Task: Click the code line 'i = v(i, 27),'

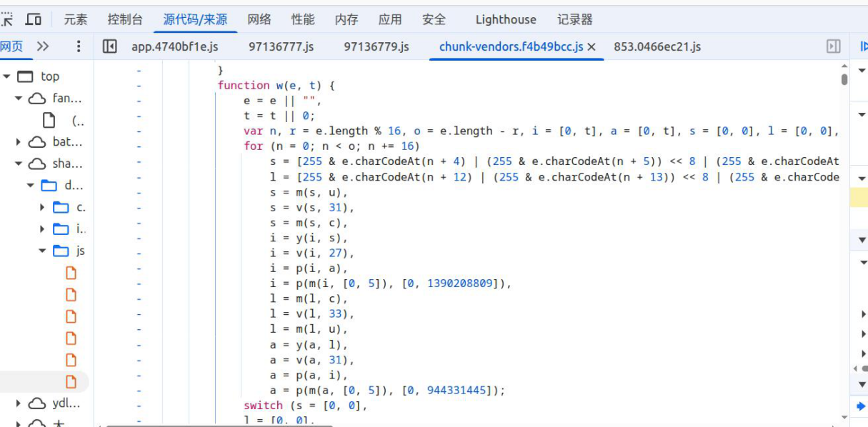Action: coord(312,253)
